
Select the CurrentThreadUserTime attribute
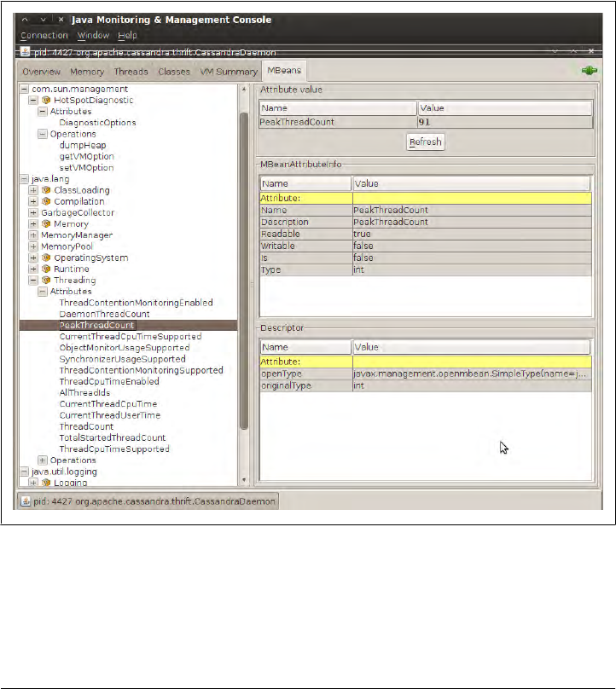click(110, 415)
